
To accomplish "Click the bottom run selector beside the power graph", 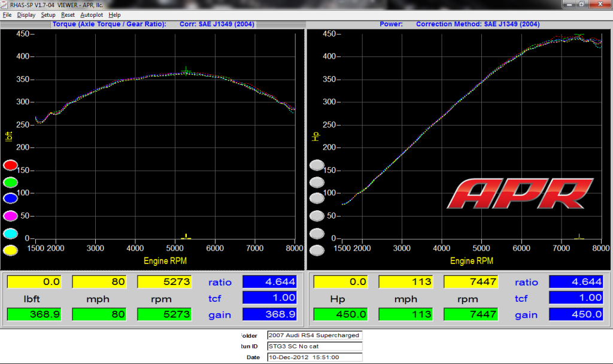I will pos(317,250).
